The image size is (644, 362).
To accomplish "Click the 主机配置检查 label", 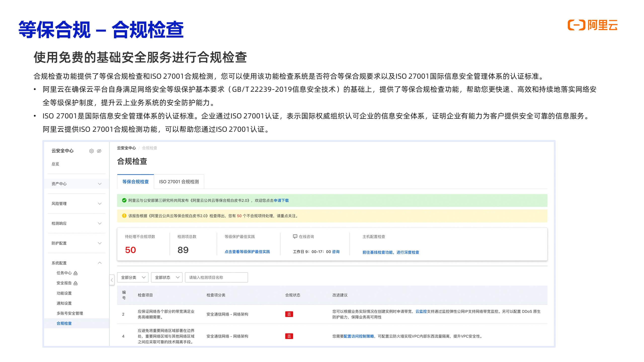I will [374, 237].
